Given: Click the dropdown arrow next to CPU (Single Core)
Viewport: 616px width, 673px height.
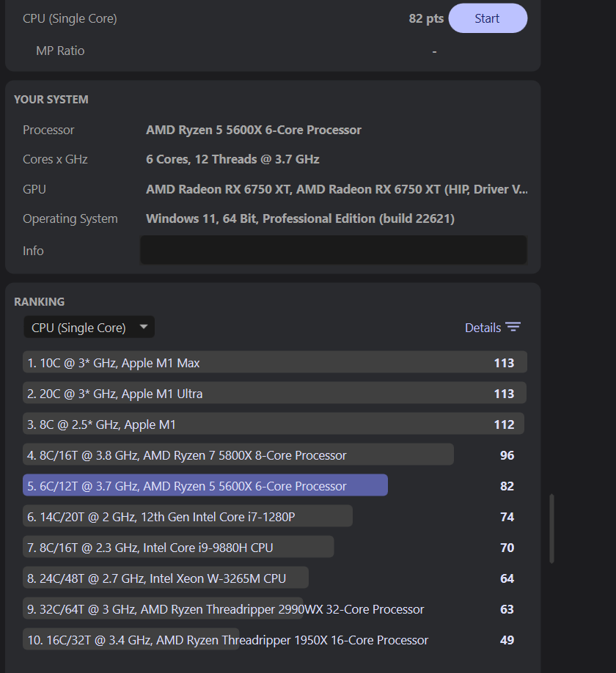Looking at the screenshot, I should coord(144,327).
